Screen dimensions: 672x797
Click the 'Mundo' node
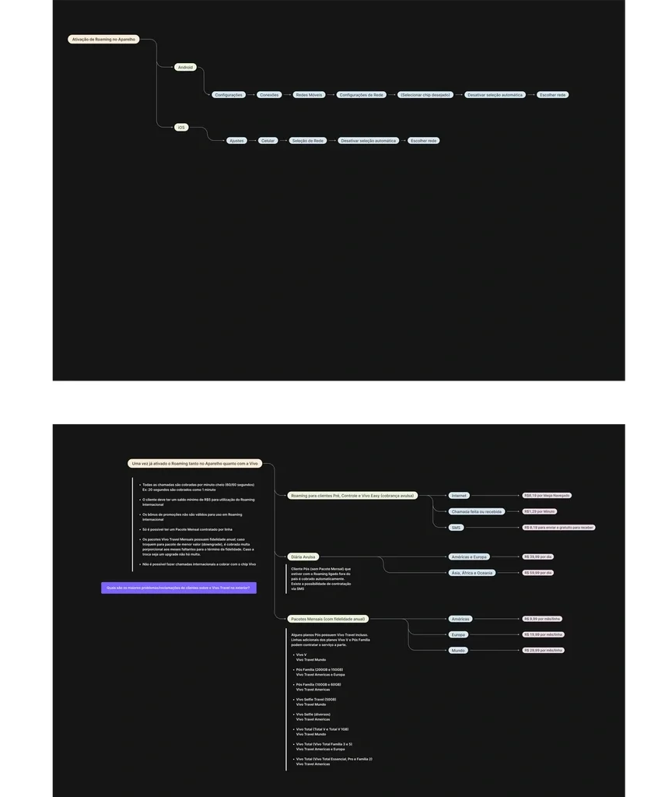coord(458,650)
